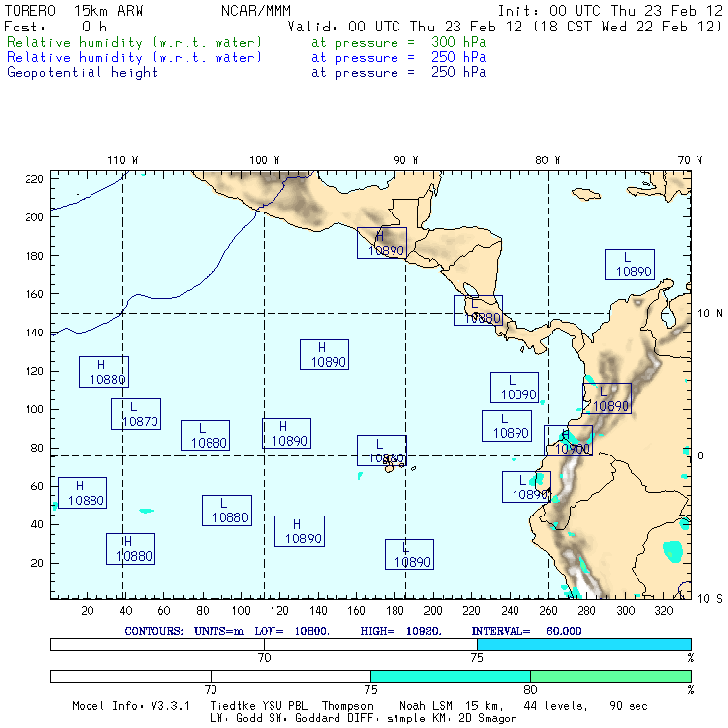Click the 'Init: 00 UTC Thu 23 Feb 12' text
The height and width of the screenshot is (728, 728).
[610, 11]
